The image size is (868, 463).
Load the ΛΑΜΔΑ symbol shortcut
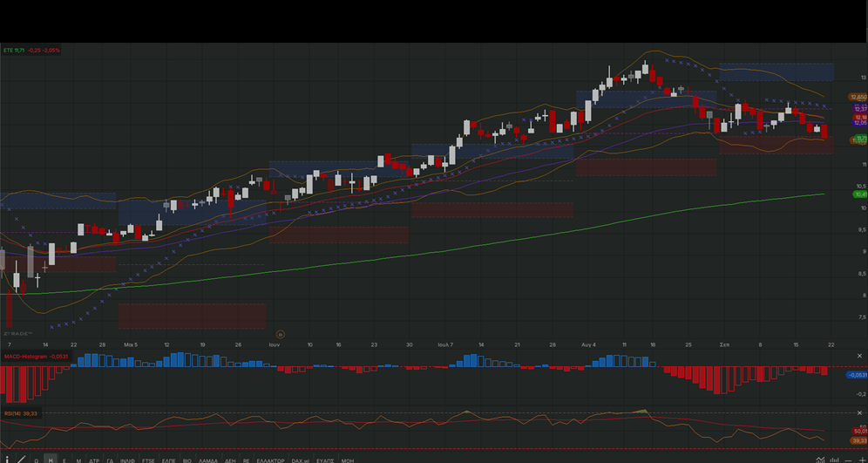(x=208, y=460)
